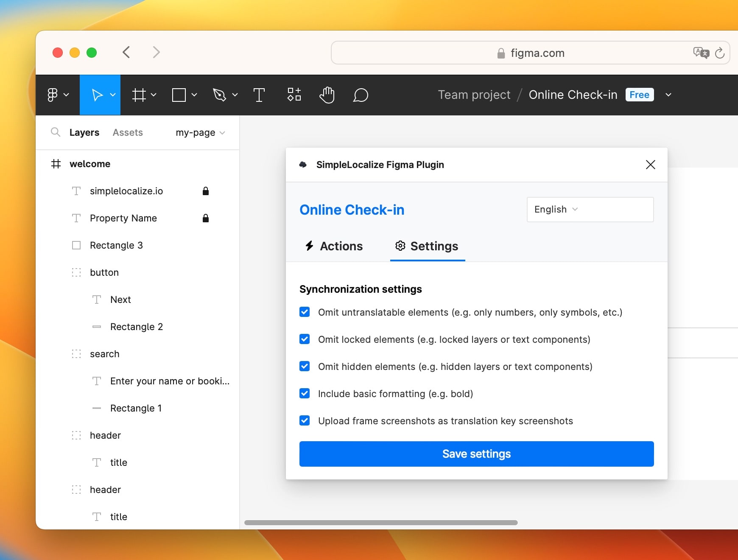Click the Free plan badge
The width and height of the screenshot is (738, 560).
(640, 95)
